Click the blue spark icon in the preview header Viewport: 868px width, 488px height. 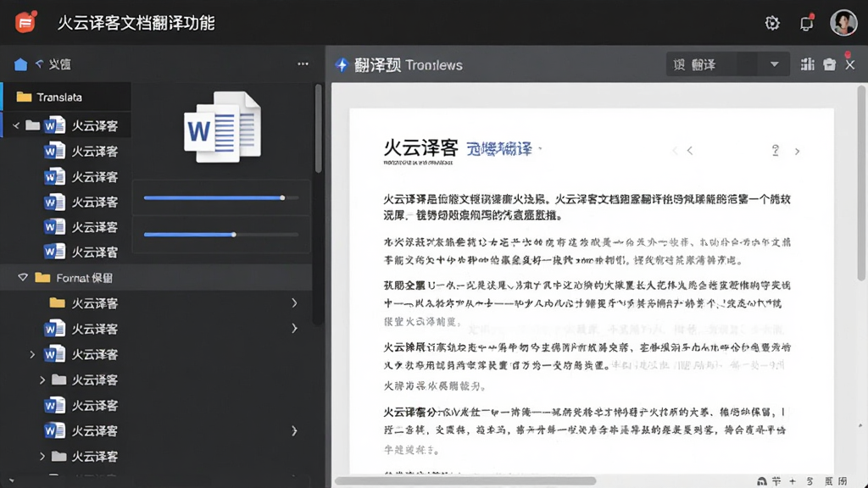point(342,64)
